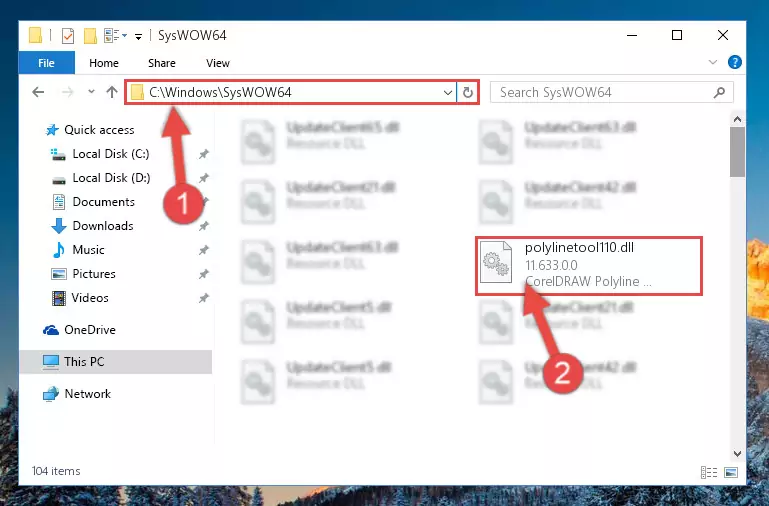Screen dimensions: 769x506
Task: Switch to the Share ribbon tab
Action: tap(161, 63)
